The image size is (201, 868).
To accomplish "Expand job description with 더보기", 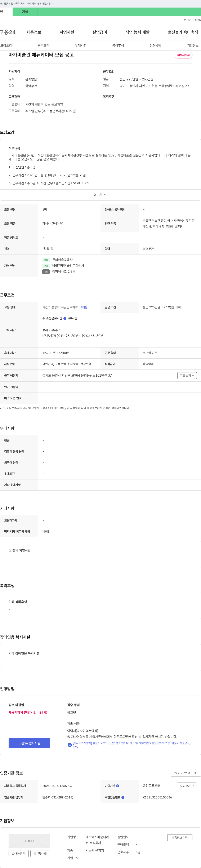I will (x=100, y=195).
